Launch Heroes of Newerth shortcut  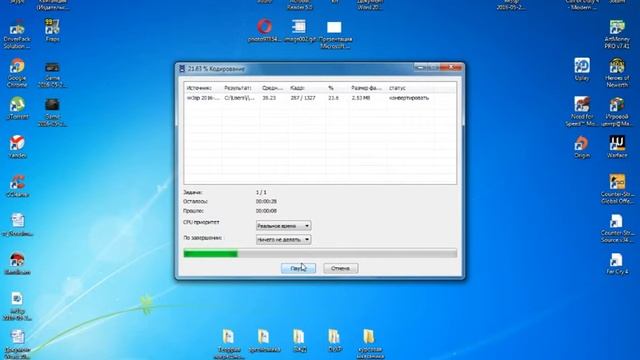(x=617, y=73)
